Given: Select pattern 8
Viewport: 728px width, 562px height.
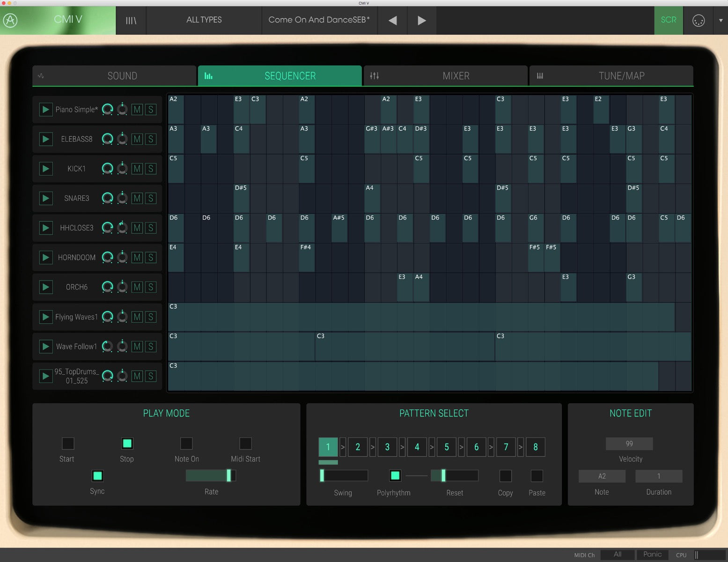Looking at the screenshot, I should coord(536,447).
